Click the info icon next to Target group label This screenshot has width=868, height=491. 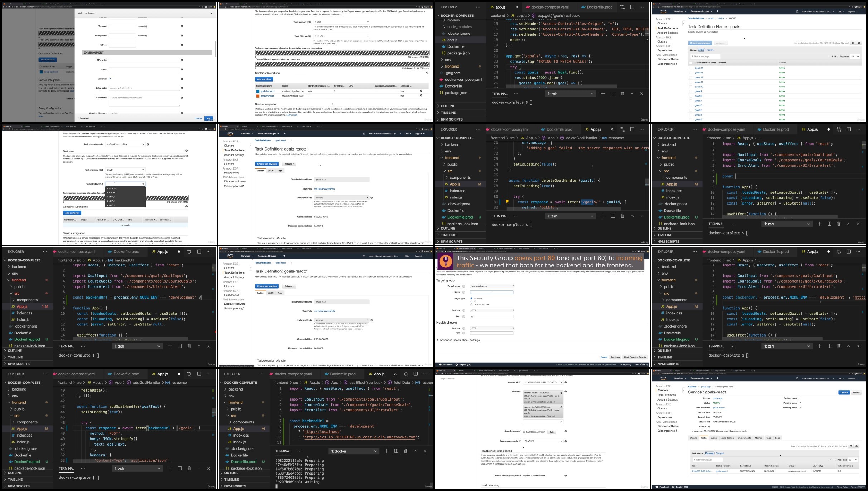464,286
